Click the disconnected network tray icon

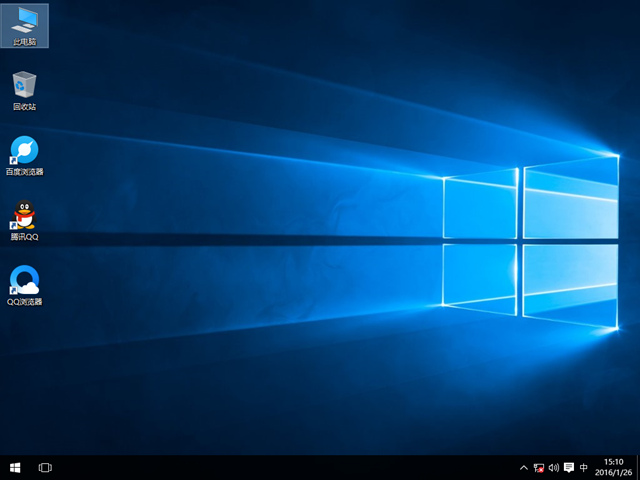coord(539,467)
